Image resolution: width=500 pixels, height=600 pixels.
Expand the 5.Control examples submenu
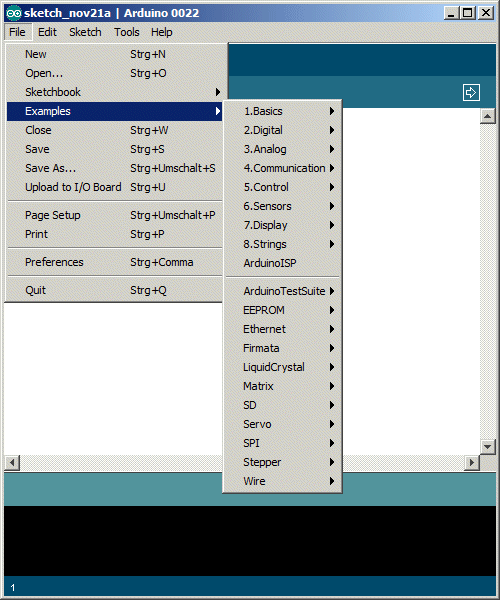coord(282,187)
